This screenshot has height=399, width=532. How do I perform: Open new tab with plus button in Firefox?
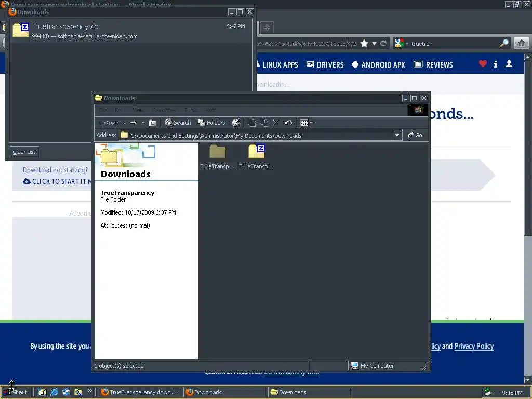[x=267, y=28]
